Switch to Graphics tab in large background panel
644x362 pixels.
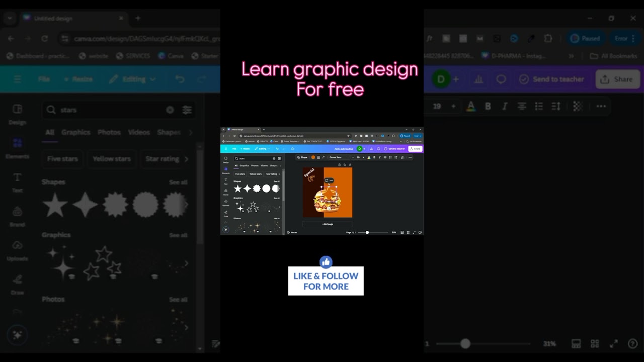point(76,132)
